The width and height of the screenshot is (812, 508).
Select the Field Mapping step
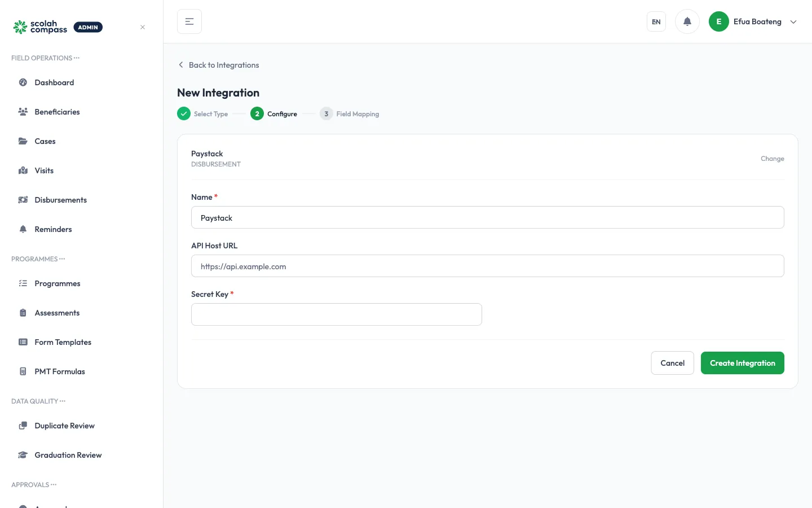[x=350, y=113]
